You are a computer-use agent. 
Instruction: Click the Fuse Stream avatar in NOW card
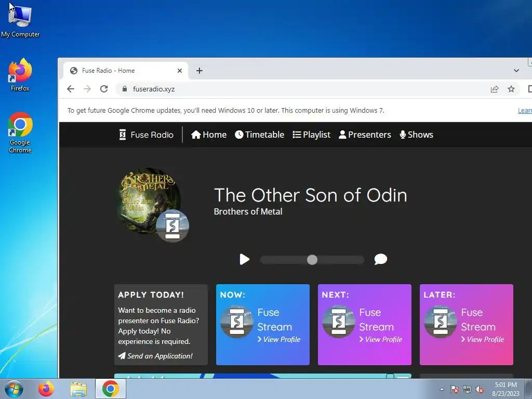coord(237,322)
